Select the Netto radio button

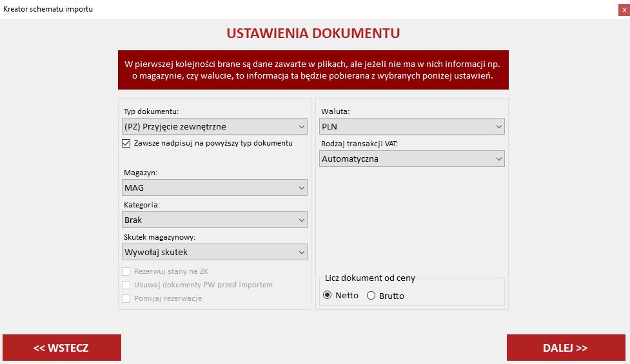pos(328,296)
